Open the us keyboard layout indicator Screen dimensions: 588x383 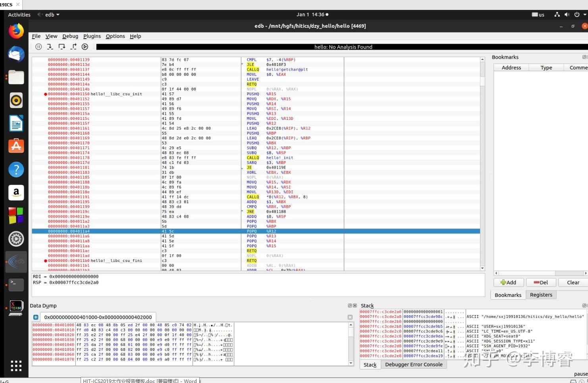pyautogui.click(x=538, y=15)
